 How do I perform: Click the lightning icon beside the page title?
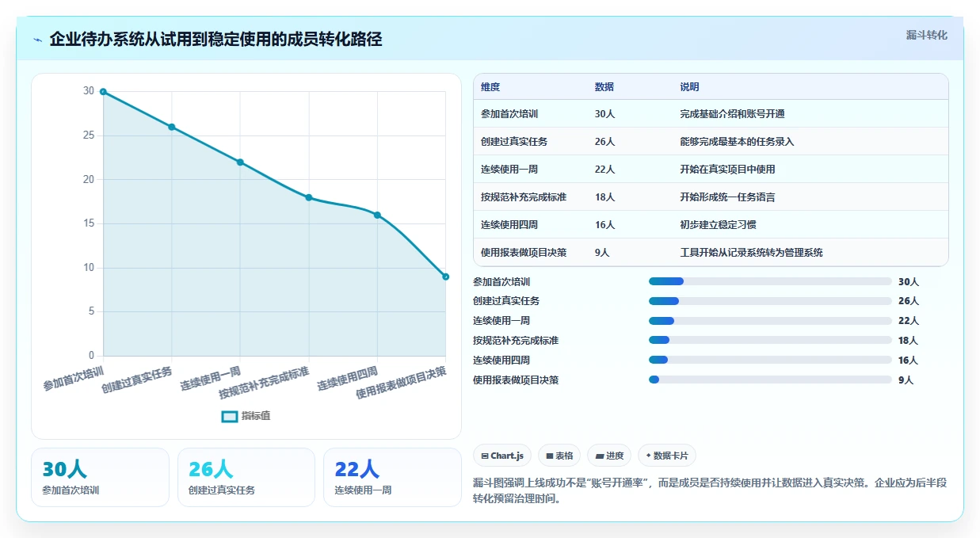tap(37, 40)
